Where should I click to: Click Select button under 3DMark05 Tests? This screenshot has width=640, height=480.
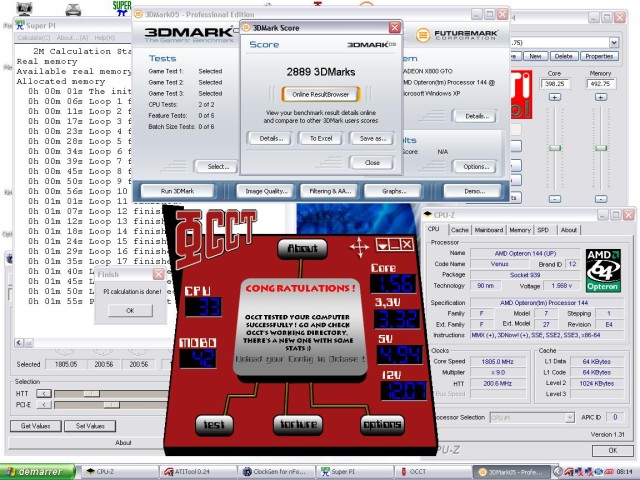[218, 167]
